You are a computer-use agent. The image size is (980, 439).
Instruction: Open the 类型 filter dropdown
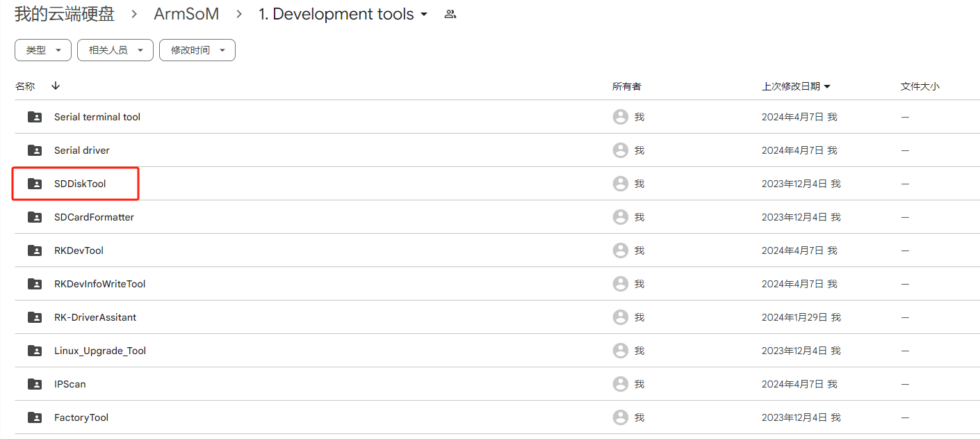tap(42, 49)
